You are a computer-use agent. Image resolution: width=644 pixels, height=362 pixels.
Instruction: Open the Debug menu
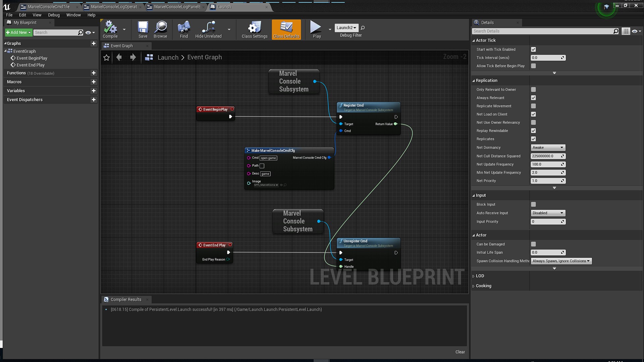(x=53, y=15)
